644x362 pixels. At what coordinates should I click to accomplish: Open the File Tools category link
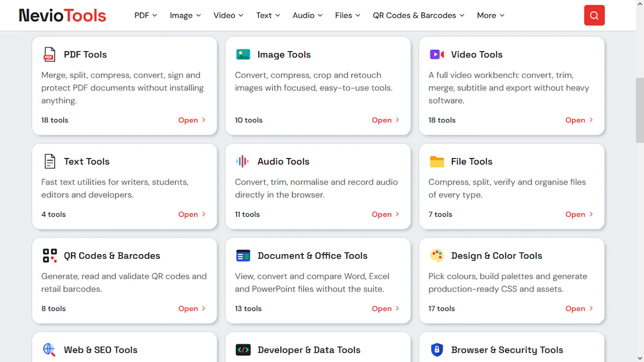[579, 214]
